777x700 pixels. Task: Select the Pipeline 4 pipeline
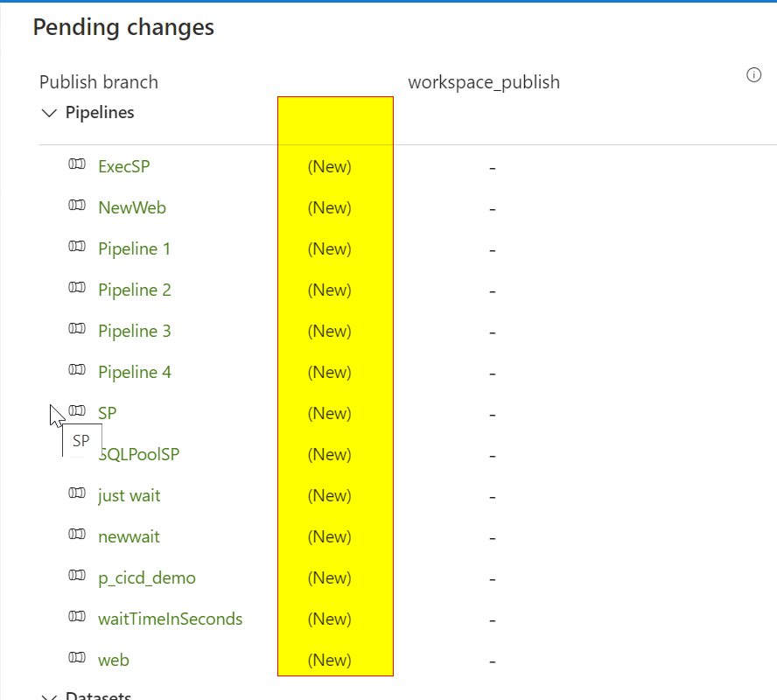pos(134,371)
